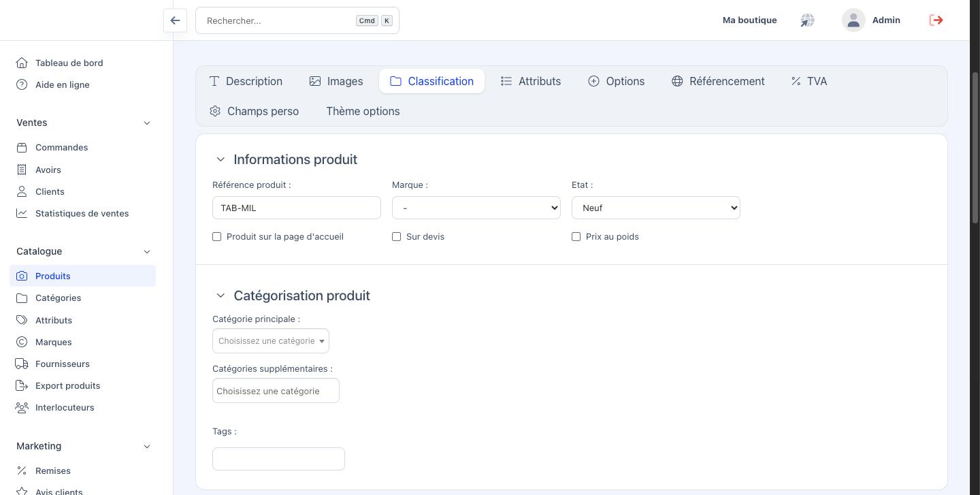The width and height of the screenshot is (980, 495).
Task: Check the Sur devis checkbox
Action: pos(397,236)
